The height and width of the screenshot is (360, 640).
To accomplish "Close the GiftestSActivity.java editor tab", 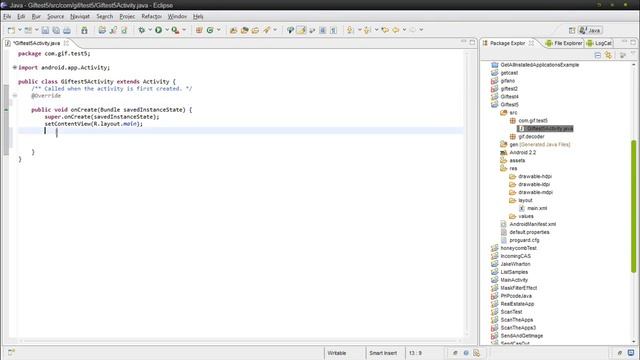I will pos(66,43).
